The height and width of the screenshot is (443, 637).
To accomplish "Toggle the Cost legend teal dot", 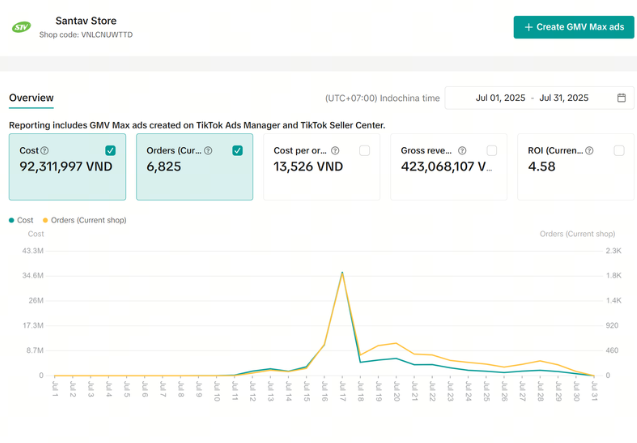I will click(11, 220).
